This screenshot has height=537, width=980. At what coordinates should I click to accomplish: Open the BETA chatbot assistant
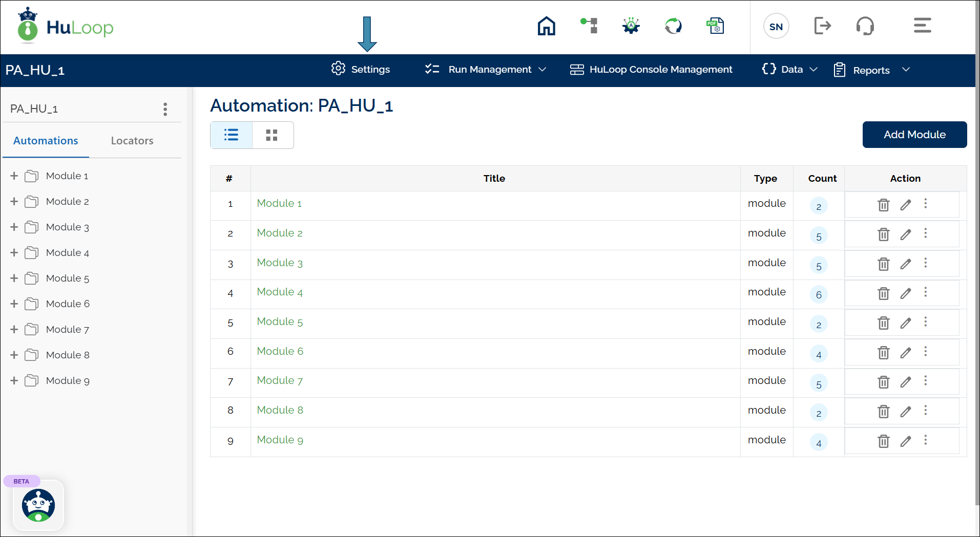coord(38,505)
